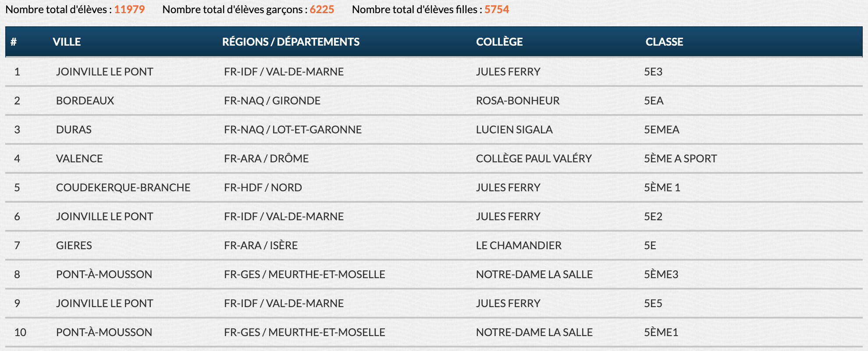Click the GIERES city cell
This screenshot has width=868, height=351.
coord(74,245)
